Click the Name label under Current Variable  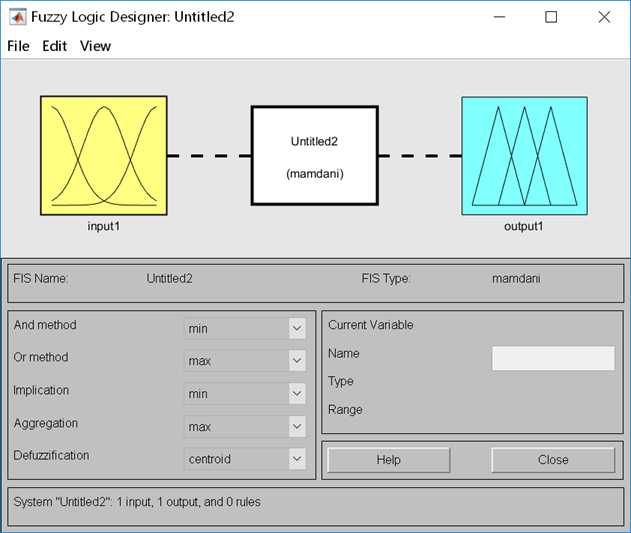pyautogui.click(x=344, y=353)
